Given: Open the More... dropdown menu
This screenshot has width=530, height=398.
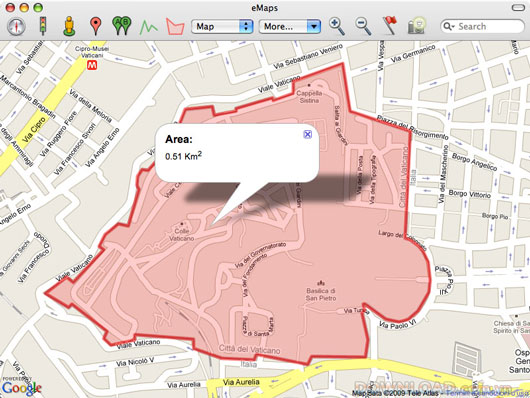Looking at the screenshot, I should 290,26.
